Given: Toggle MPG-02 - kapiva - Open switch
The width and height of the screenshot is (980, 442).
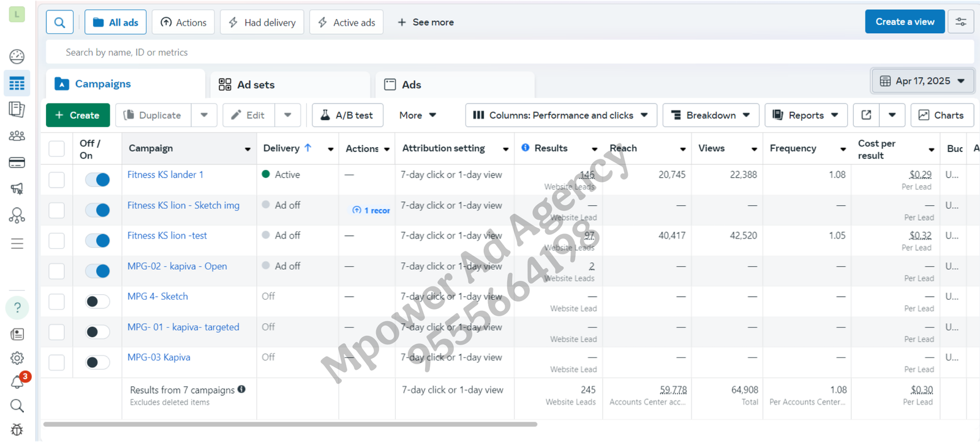Looking at the screenshot, I should [97, 271].
